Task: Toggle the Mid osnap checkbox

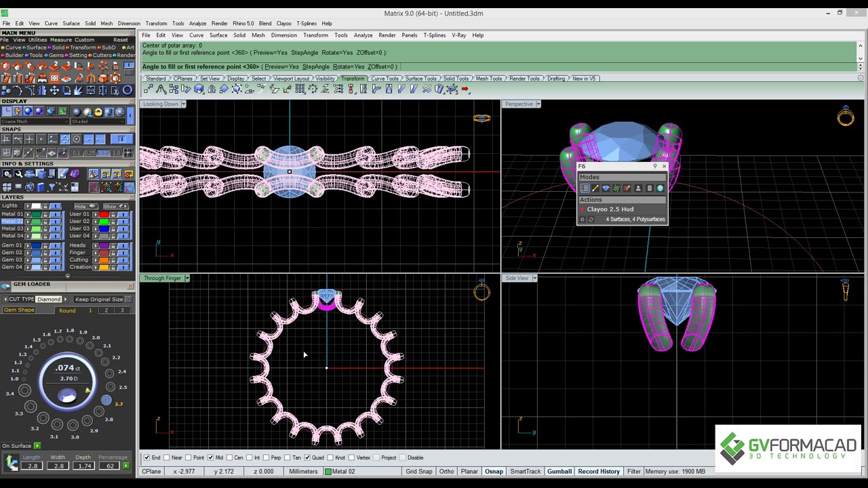Action: [x=210, y=457]
